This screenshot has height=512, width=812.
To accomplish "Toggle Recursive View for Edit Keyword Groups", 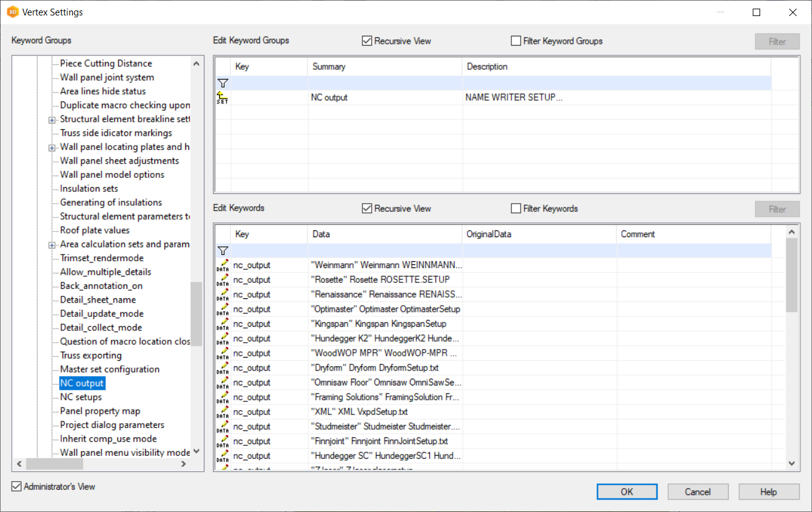I will (x=367, y=41).
